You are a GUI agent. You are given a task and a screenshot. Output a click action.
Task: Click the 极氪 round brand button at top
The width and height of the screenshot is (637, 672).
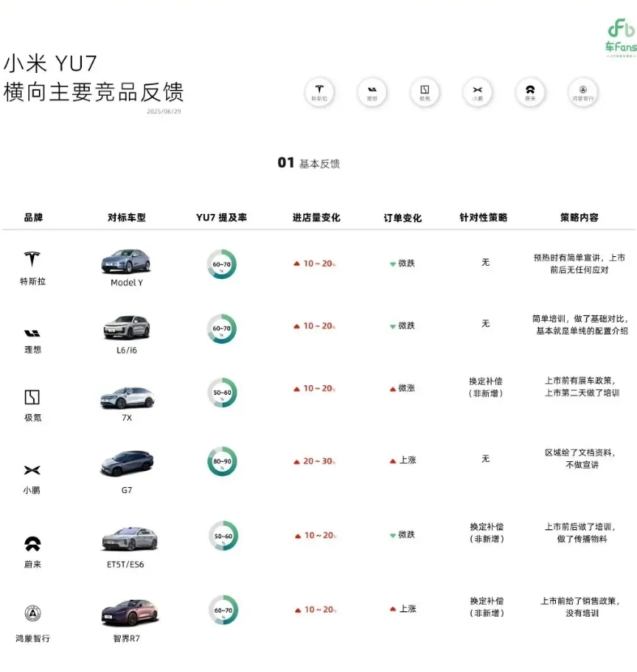pyautogui.click(x=425, y=92)
